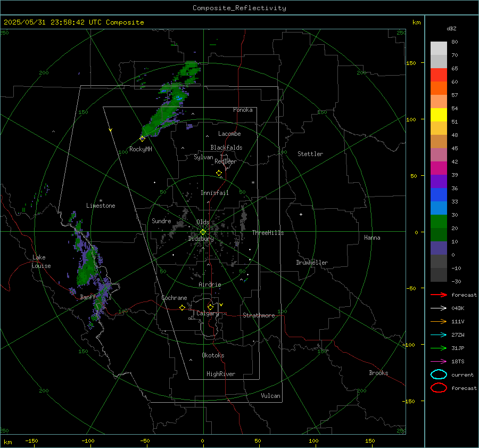
Task: Click the Didsbury label
Action: coord(201,239)
